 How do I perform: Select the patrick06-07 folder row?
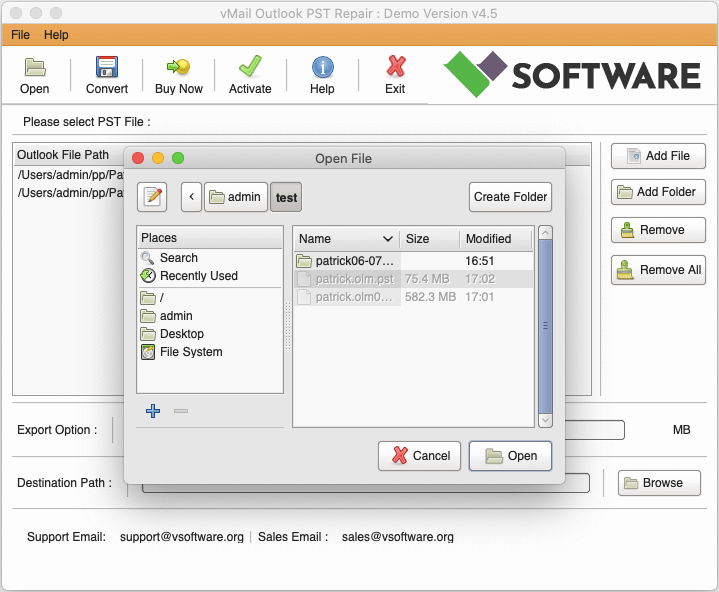413,261
